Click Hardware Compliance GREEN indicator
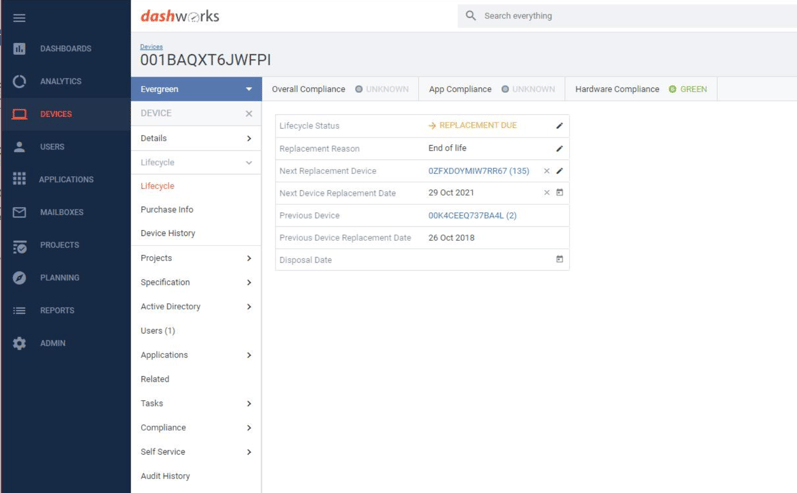Screen dimensions: 797x493 click(688, 89)
